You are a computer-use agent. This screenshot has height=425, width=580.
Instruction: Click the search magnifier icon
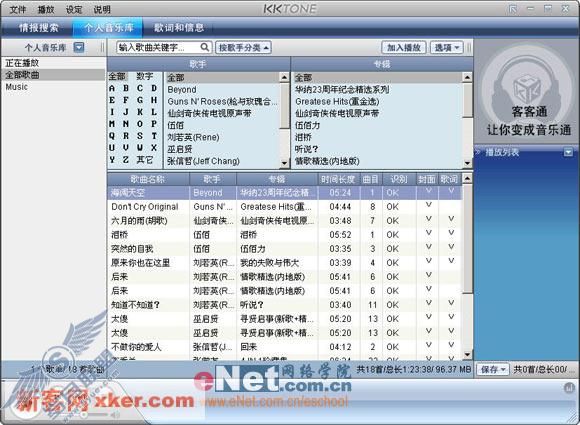click(205, 47)
